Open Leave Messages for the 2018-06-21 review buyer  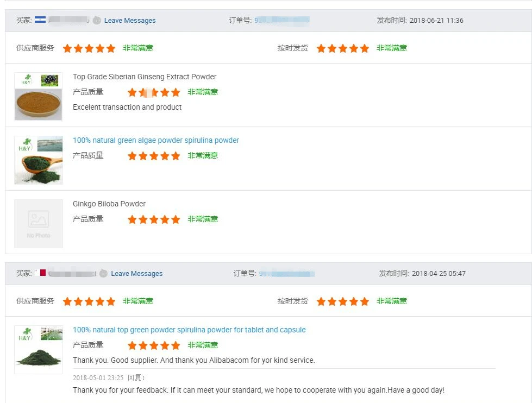tap(130, 21)
